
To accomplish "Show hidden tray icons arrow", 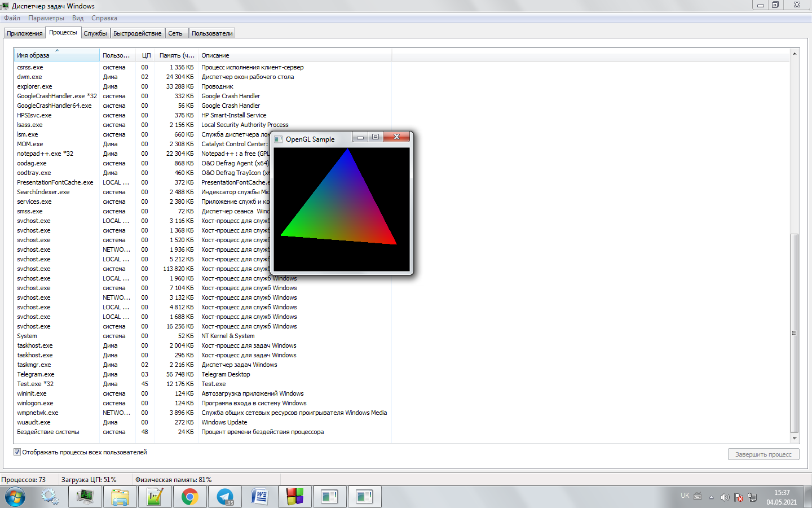I will pyautogui.click(x=712, y=497).
